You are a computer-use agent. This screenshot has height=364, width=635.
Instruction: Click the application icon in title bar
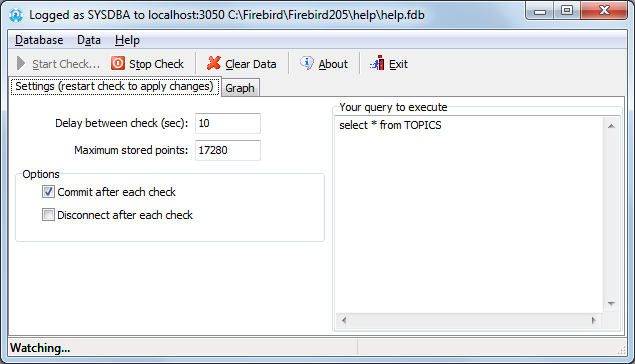point(16,15)
